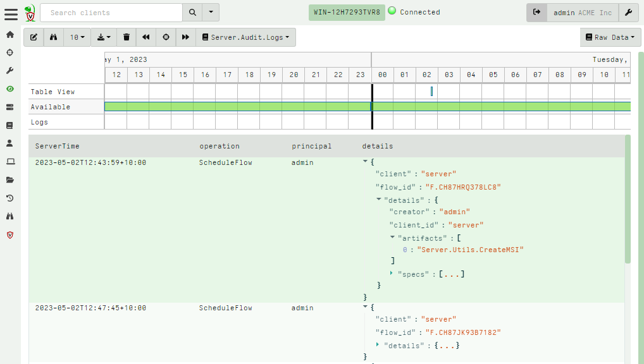Select the green eye Server Events icon

pyautogui.click(x=10, y=88)
